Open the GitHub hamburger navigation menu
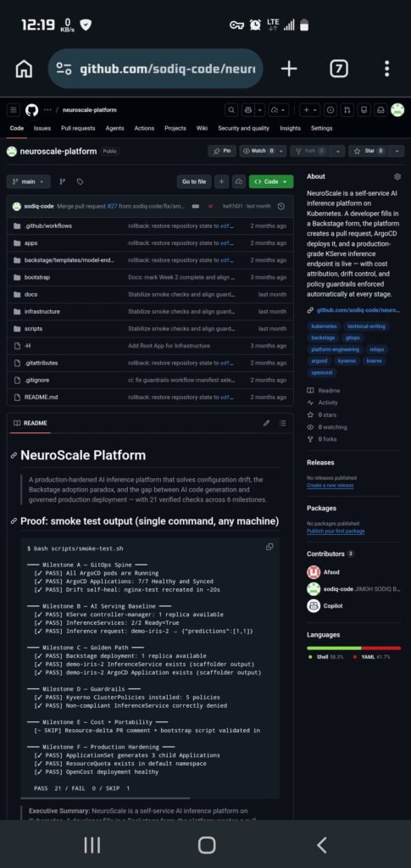 [14, 109]
